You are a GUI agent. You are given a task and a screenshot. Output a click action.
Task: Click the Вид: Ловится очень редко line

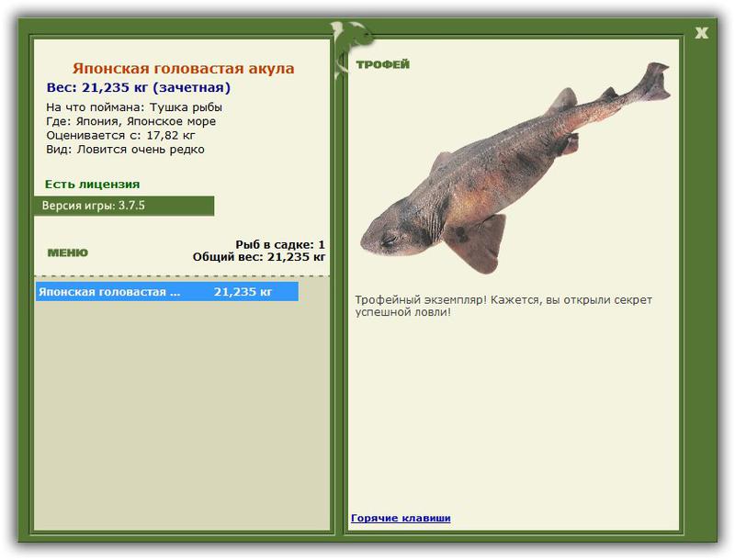[x=125, y=150]
